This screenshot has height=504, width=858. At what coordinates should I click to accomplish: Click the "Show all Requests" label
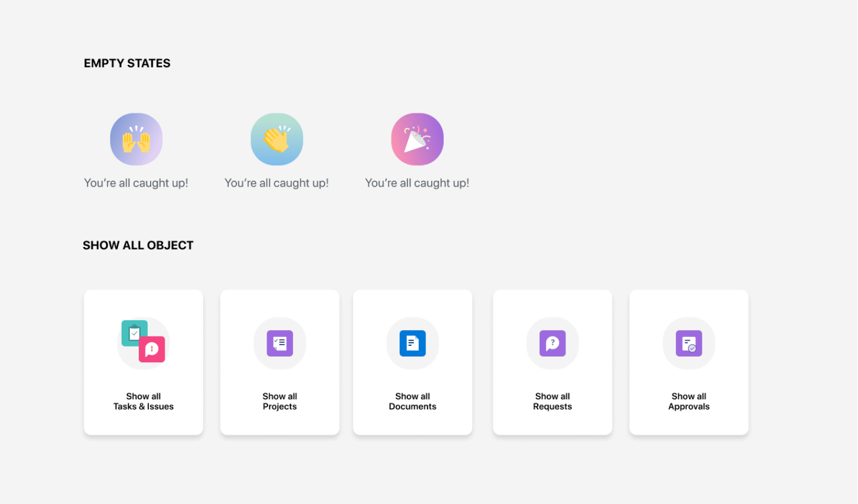pos(552,401)
